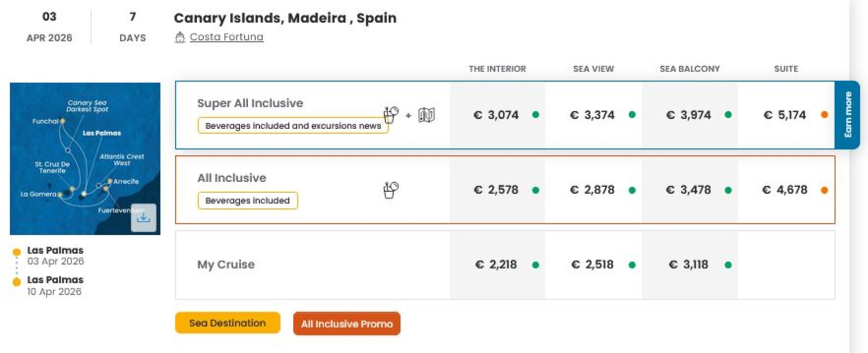
Task: Open the Costa Fortuna ship link
Action: [226, 37]
